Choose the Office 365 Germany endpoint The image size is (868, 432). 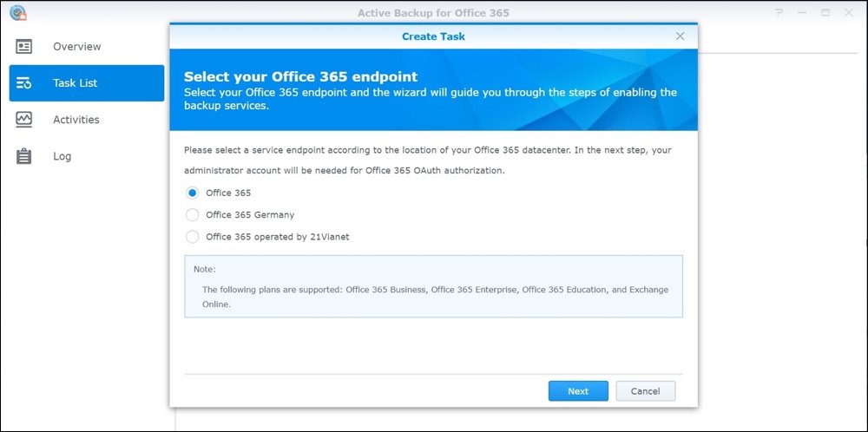pyautogui.click(x=193, y=214)
